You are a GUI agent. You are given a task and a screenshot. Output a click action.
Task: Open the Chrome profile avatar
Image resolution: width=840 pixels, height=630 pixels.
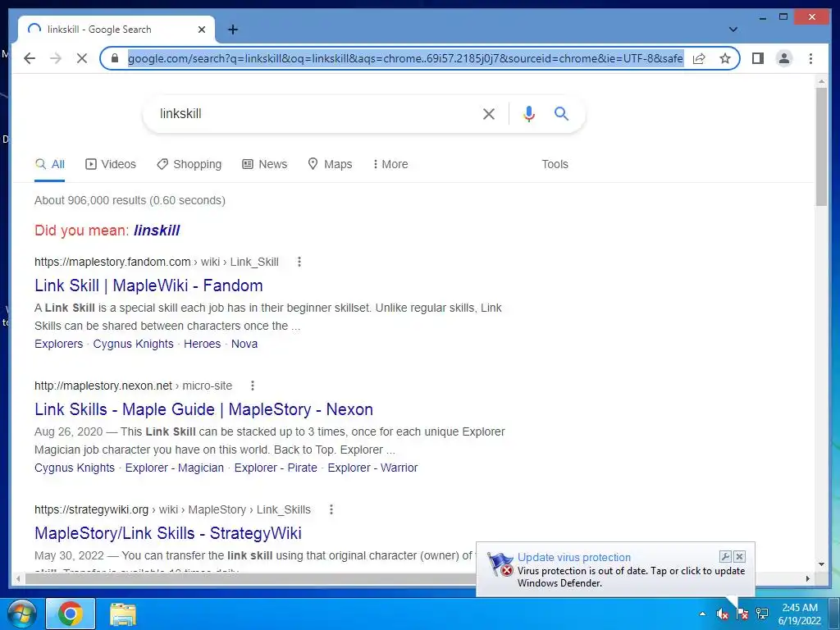click(x=783, y=58)
